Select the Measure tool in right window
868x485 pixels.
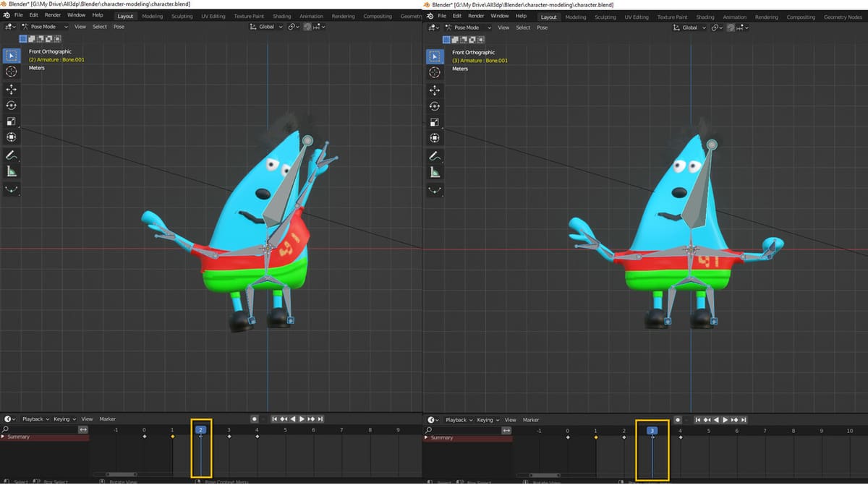click(x=435, y=171)
